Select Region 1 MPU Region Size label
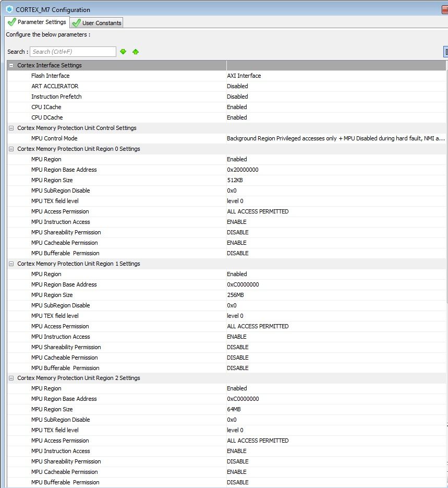Viewport: 448px width, 488px height. pos(52,295)
